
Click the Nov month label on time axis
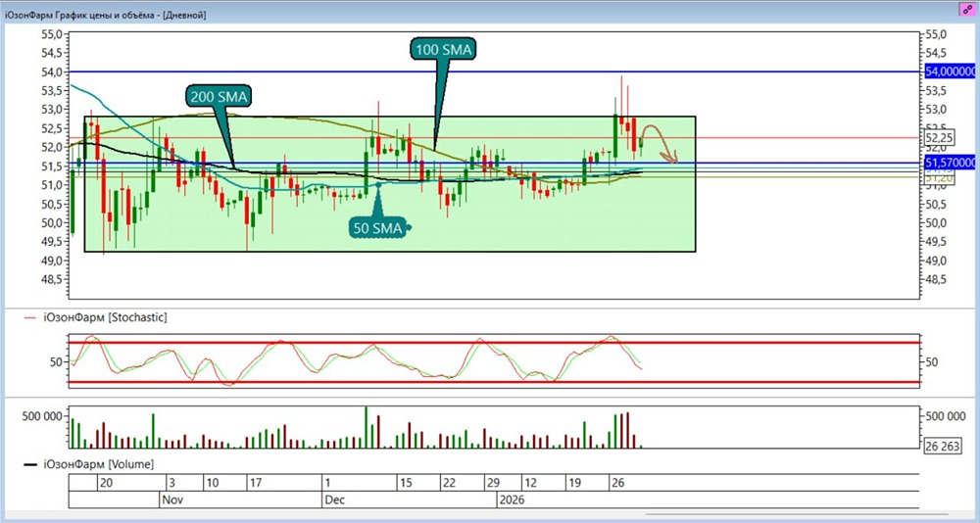click(x=171, y=499)
